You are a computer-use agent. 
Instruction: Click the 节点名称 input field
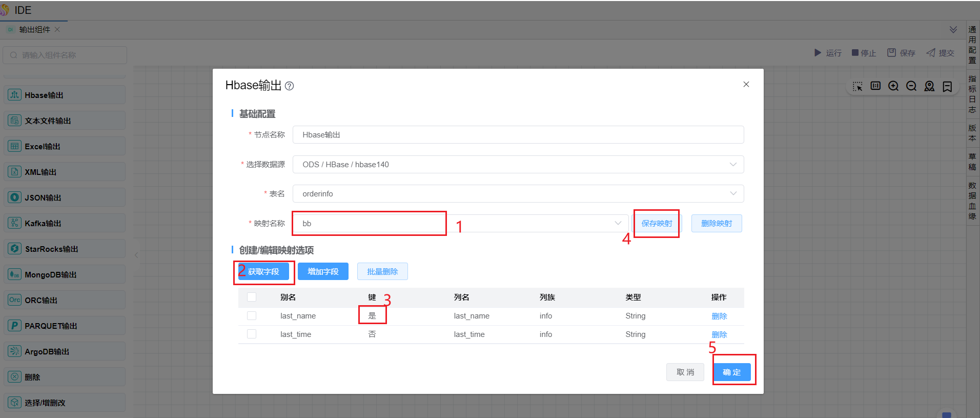(x=518, y=135)
